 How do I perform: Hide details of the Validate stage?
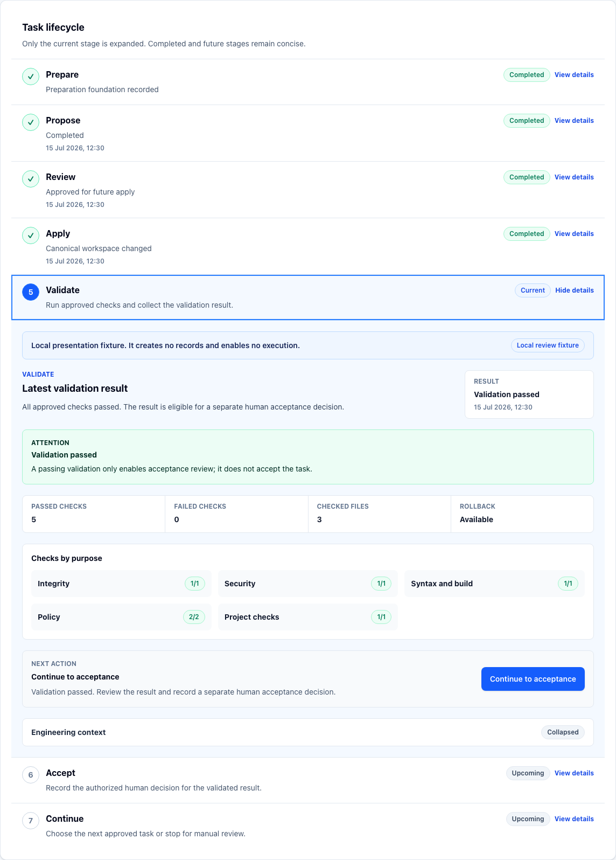coord(575,290)
